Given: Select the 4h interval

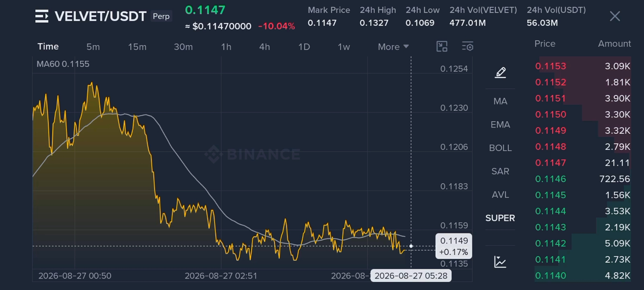Looking at the screenshot, I should tap(265, 47).
